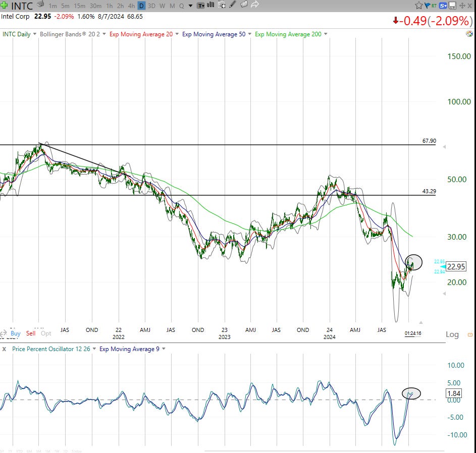The image size is (476, 453).
Task: Set the chart to Monthly (M)
Action: [172, 6]
